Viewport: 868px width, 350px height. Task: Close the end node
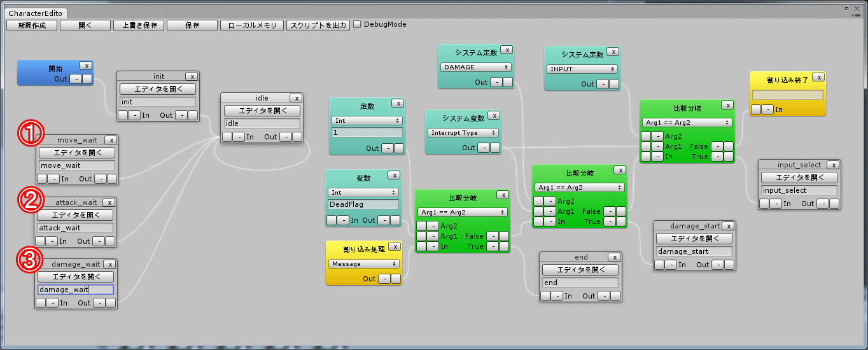[x=613, y=257]
